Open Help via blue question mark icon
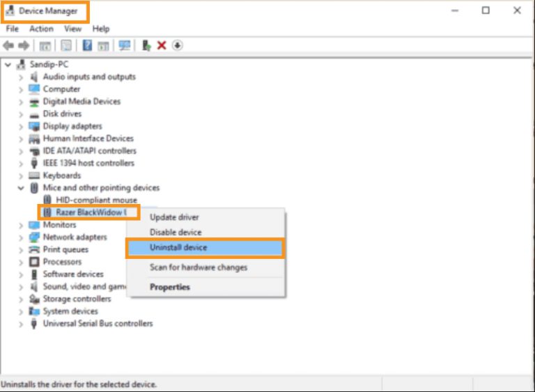The width and height of the screenshot is (535, 392). pos(87,45)
